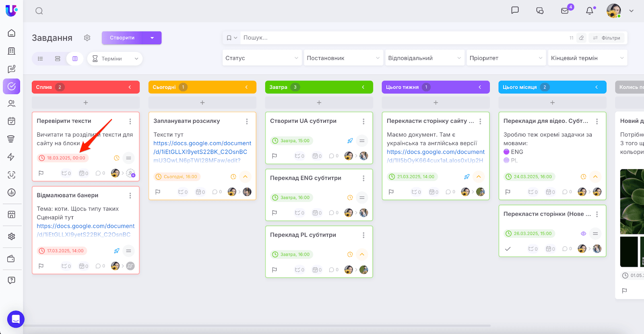The height and width of the screenshot is (334, 644).
Task: Mark Перекласти сторінки task as complete
Action: 508,249
